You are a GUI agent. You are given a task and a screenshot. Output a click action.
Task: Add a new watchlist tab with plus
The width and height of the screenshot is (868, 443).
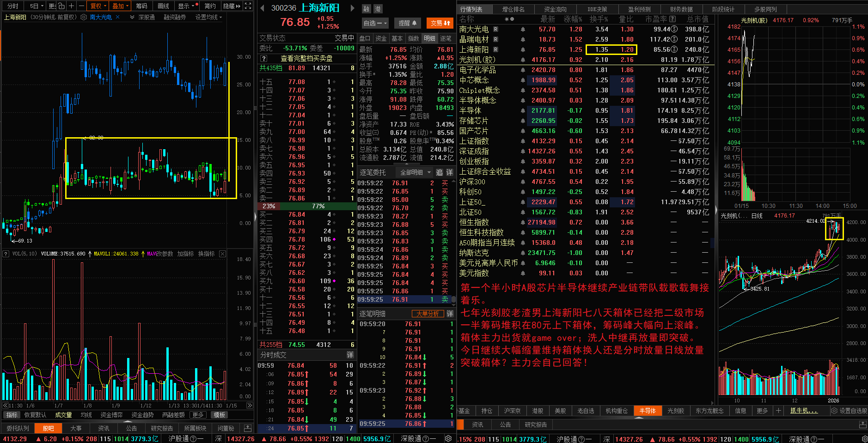[x=778, y=411]
